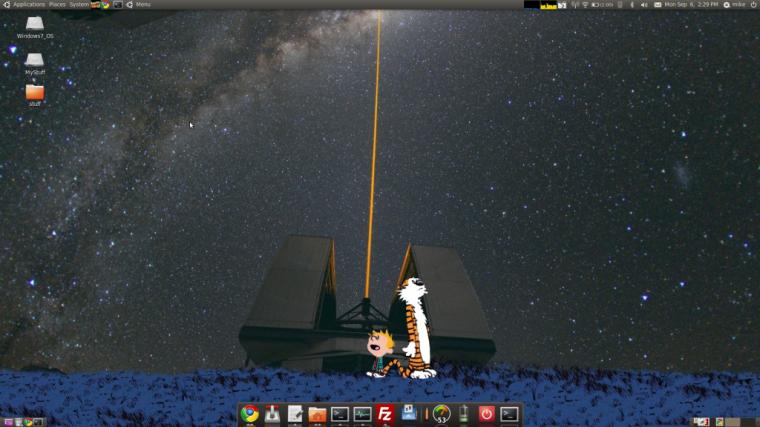This screenshot has width=760, height=427.
Task: Launch terminal from the top panel
Action: [118, 4]
